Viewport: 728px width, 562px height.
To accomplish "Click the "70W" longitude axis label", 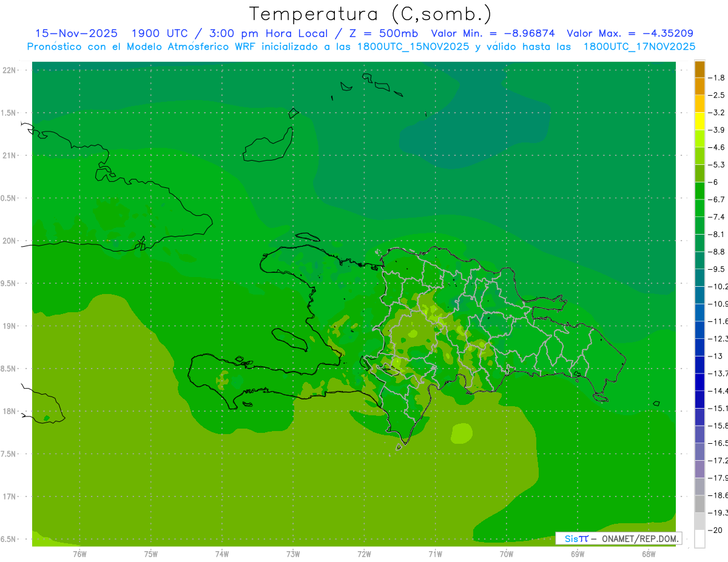I will pyautogui.click(x=507, y=554).
